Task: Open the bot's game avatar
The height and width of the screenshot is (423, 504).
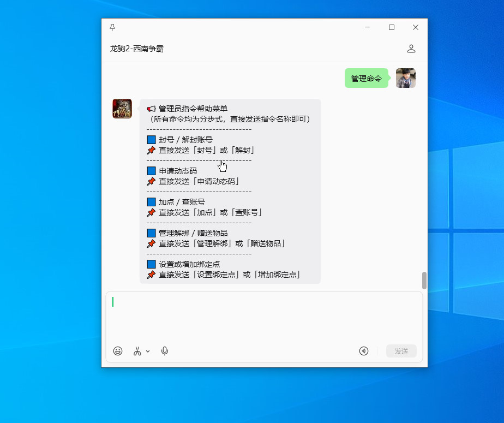Action: (122, 109)
